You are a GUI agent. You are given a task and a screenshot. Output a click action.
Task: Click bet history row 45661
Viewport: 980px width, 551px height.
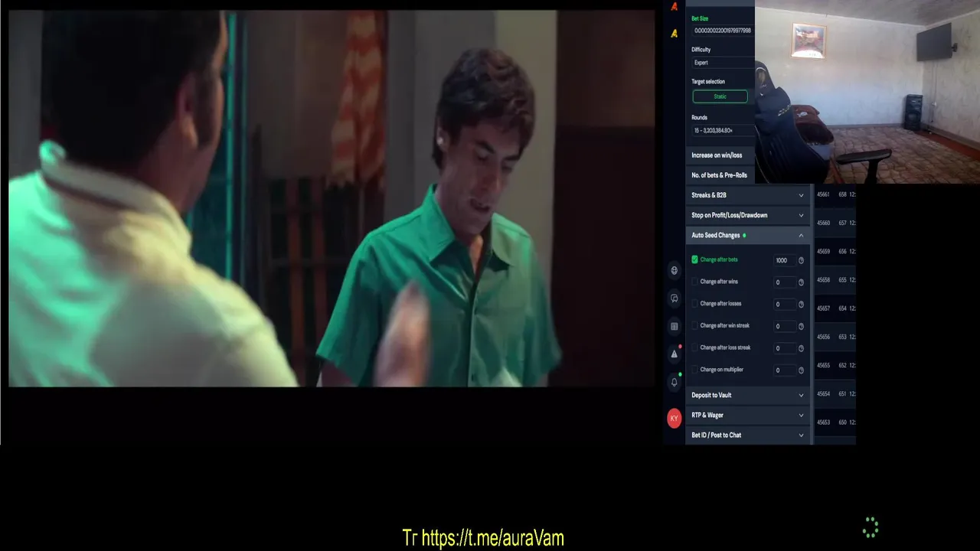(x=835, y=194)
